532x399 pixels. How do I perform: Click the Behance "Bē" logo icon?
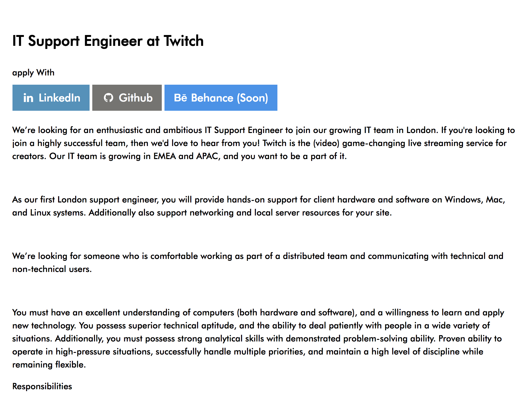tap(180, 98)
